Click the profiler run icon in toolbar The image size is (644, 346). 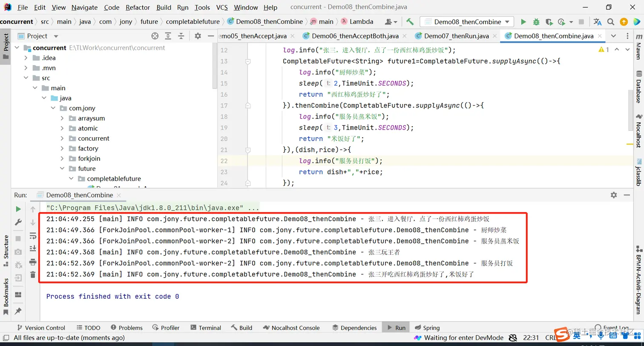click(561, 22)
